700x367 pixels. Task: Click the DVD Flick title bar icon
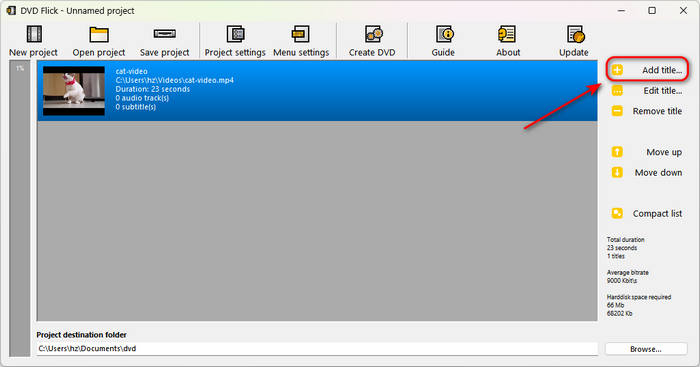11,10
